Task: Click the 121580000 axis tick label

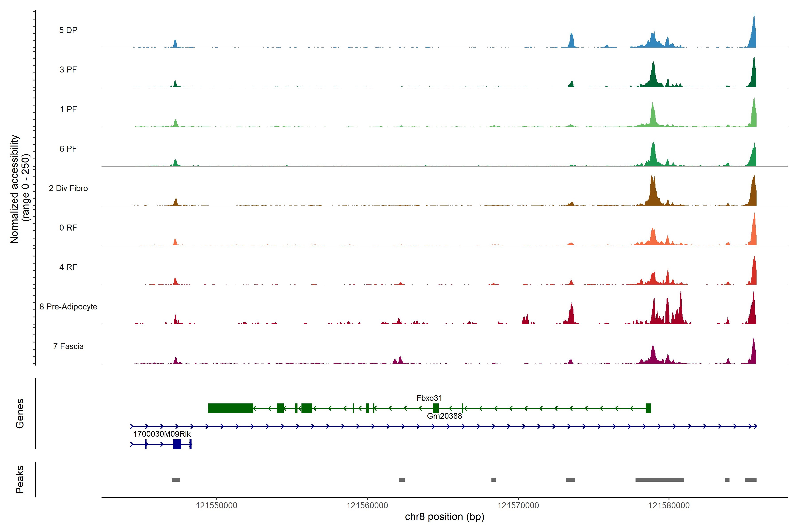Action: (669, 506)
